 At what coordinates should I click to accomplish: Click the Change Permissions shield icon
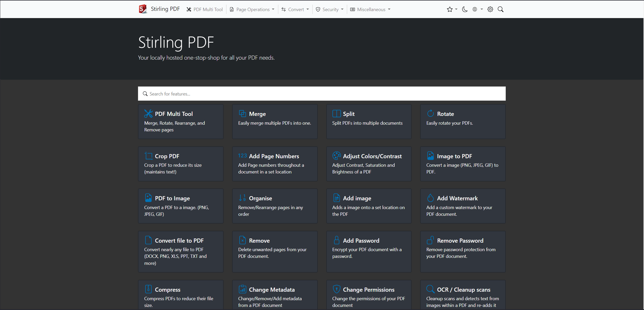click(336, 289)
